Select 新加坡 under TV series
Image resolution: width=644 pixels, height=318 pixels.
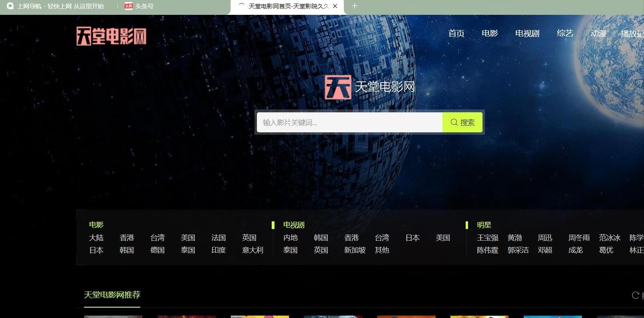click(x=355, y=250)
